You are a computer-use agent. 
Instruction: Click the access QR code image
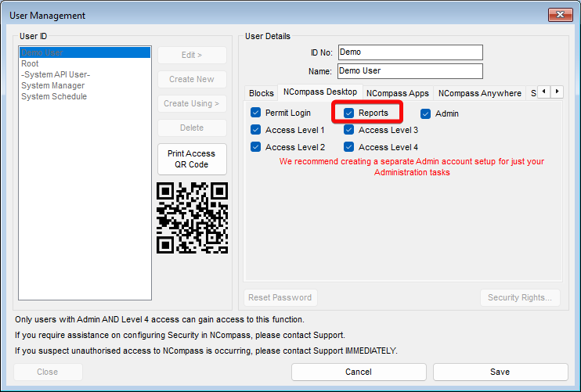click(192, 218)
